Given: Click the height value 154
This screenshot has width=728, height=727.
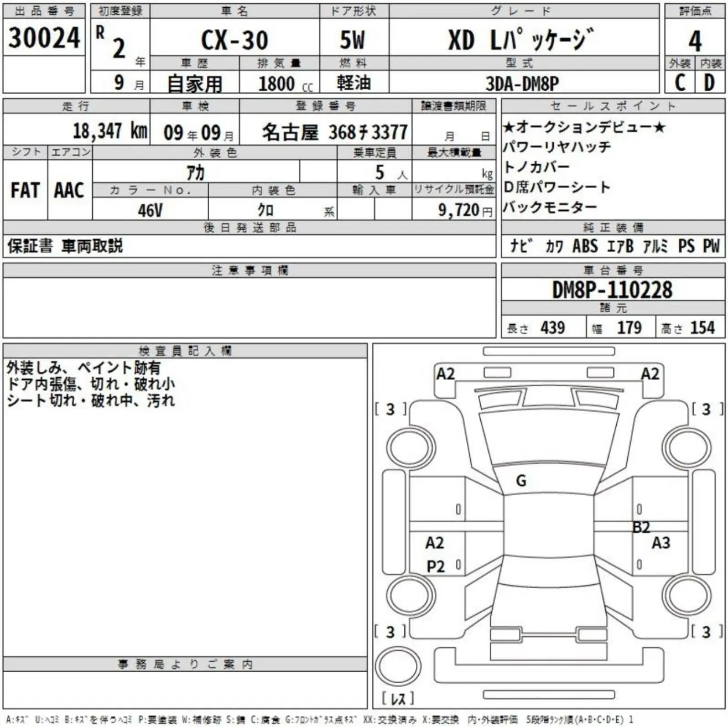Looking at the screenshot, I should [x=703, y=328].
